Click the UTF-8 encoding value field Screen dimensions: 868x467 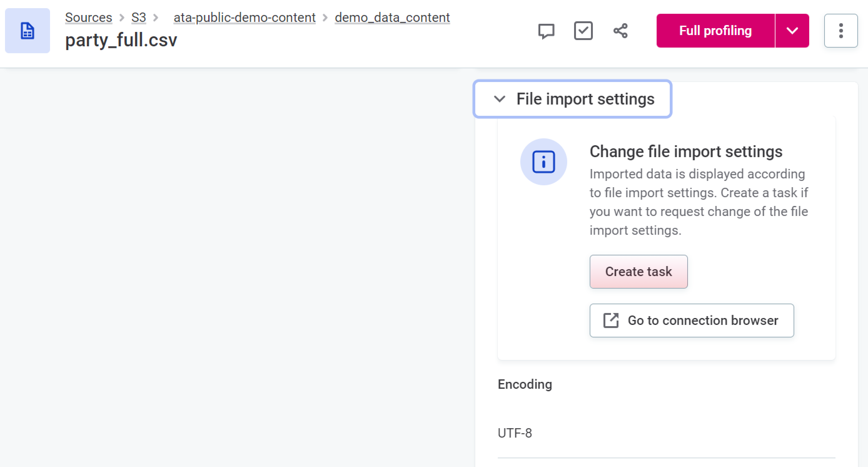click(x=516, y=433)
